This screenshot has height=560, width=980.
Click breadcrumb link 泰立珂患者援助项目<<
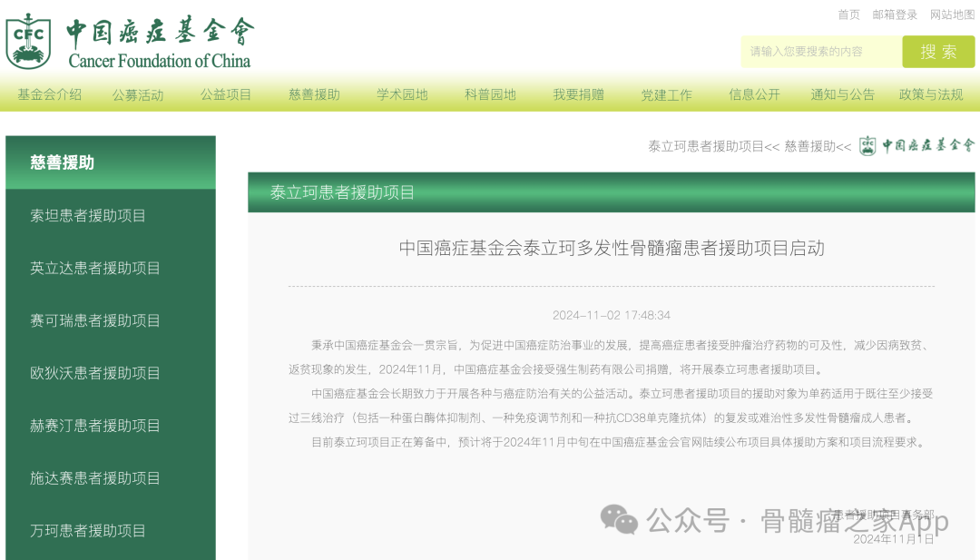pos(714,146)
